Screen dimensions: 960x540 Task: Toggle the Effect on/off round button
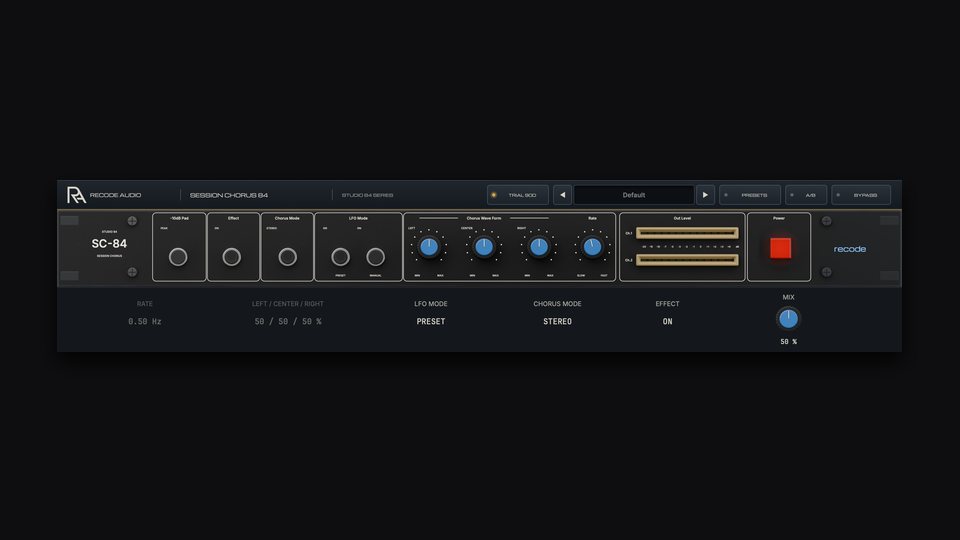(231, 257)
